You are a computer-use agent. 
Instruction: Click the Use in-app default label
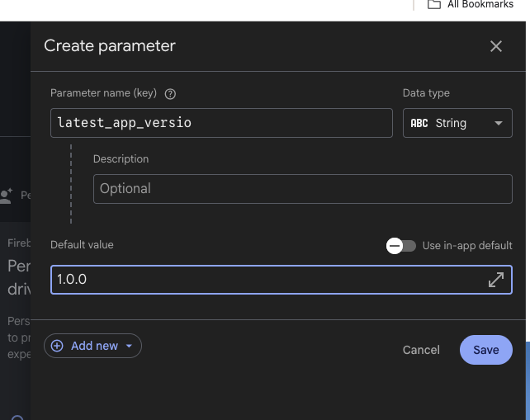[467, 246]
